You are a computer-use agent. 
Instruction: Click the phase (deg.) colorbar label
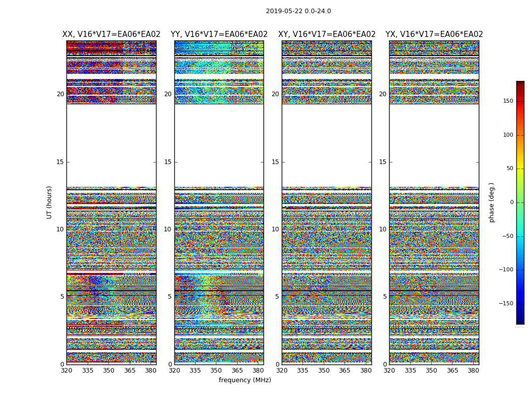491,202
